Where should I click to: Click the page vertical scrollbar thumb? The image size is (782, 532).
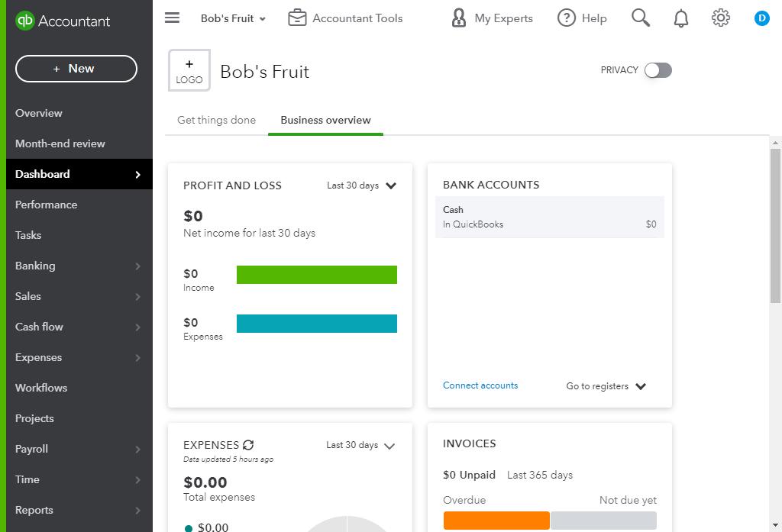[775, 225]
